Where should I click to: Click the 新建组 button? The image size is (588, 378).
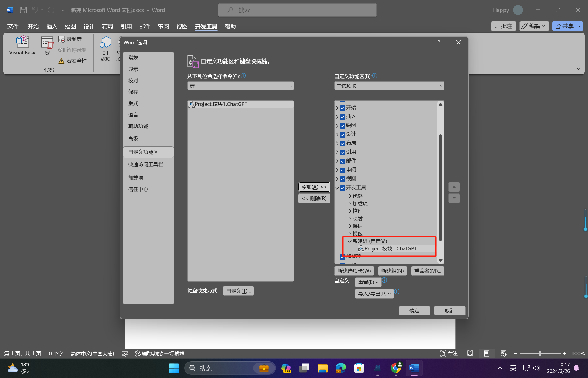point(392,271)
